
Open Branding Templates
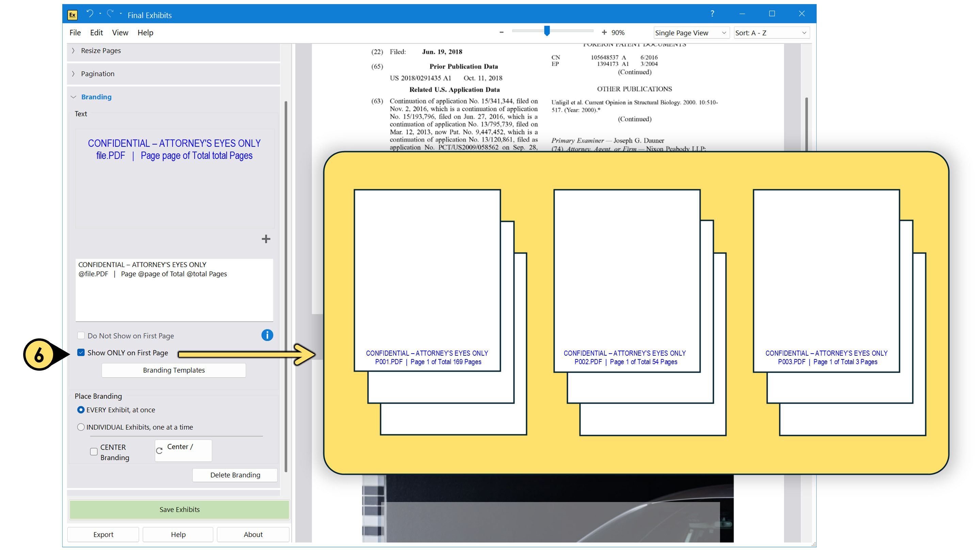[x=174, y=370]
